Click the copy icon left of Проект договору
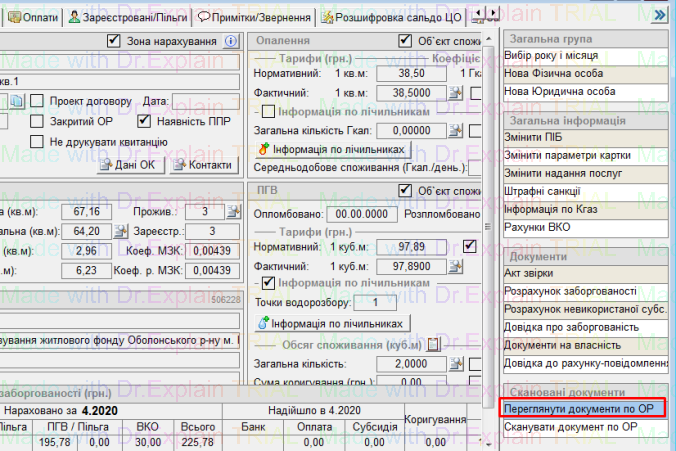The height and width of the screenshot is (451, 676). (18, 101)
